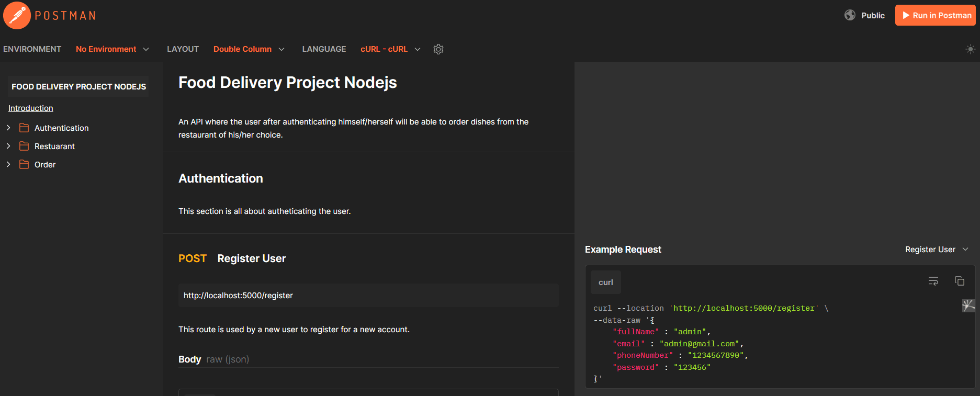Click the Authentication folder icon
This screenshot has height=396, width=980.
coord(24,128)
